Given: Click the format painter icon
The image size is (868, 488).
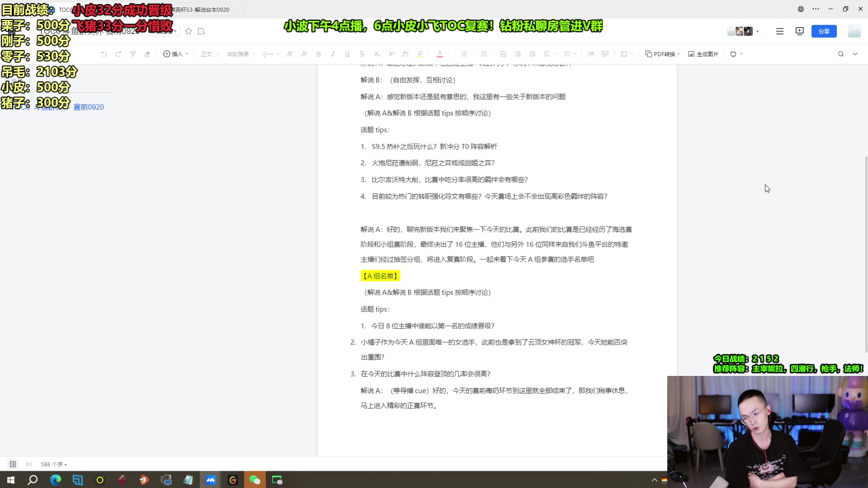Looking at the screenshot, I should (133, 54).
